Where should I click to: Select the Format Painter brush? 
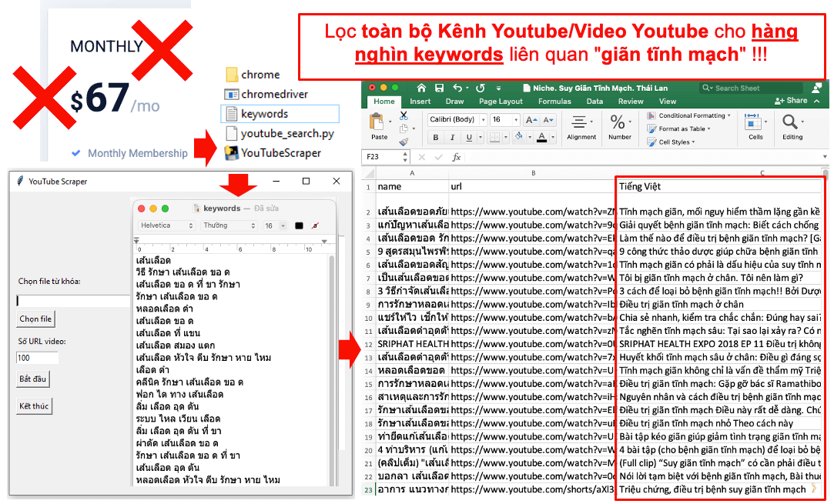404,142
